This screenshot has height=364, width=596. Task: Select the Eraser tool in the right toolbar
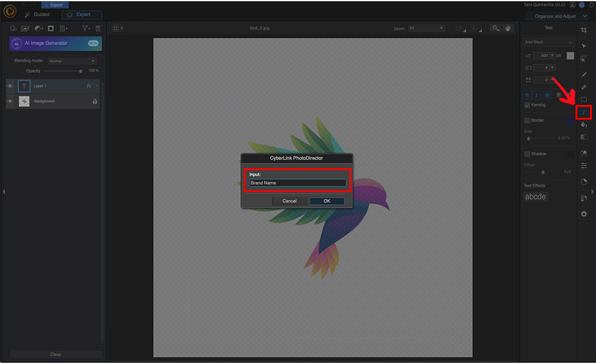click(583, 87)
